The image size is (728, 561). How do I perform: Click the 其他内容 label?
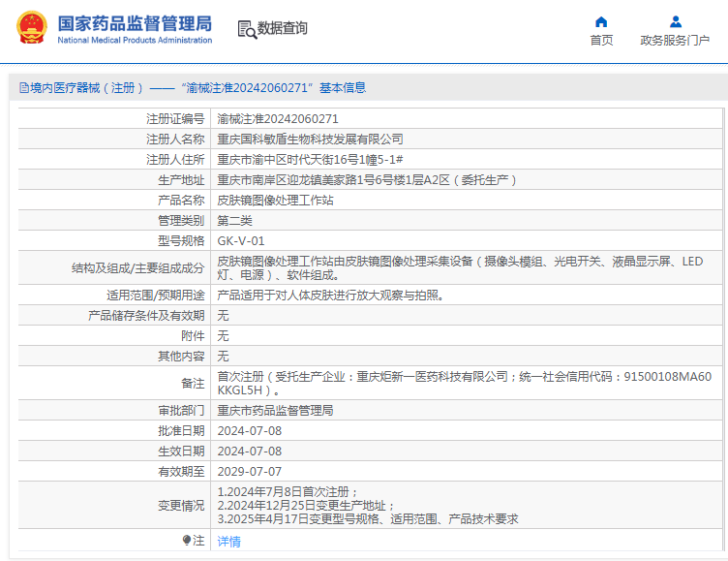181,356
